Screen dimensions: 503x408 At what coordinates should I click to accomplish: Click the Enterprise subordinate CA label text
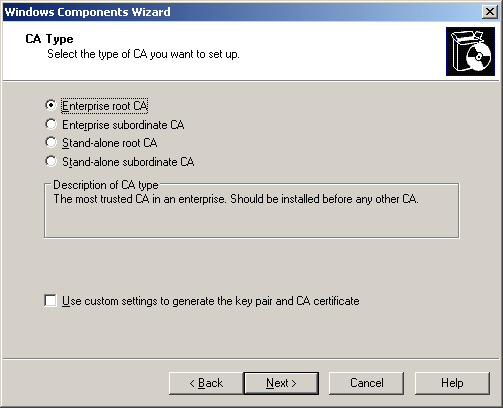(123, 125)
